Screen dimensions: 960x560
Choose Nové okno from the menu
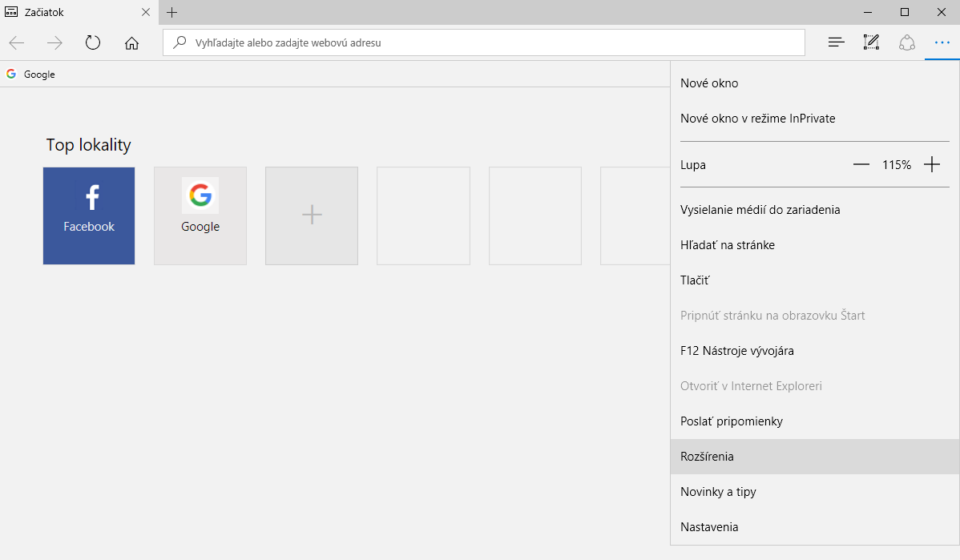pos(815,83)
